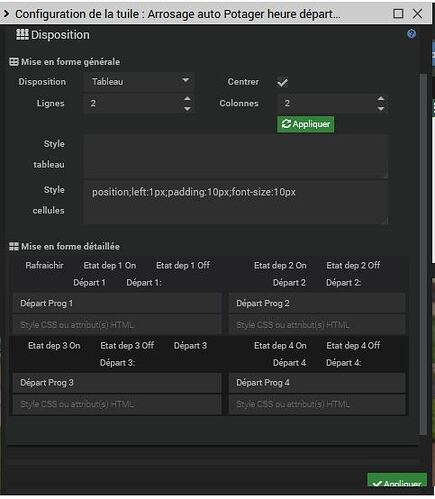Select the Etat dep 3 On label

[x=54, y=346]
